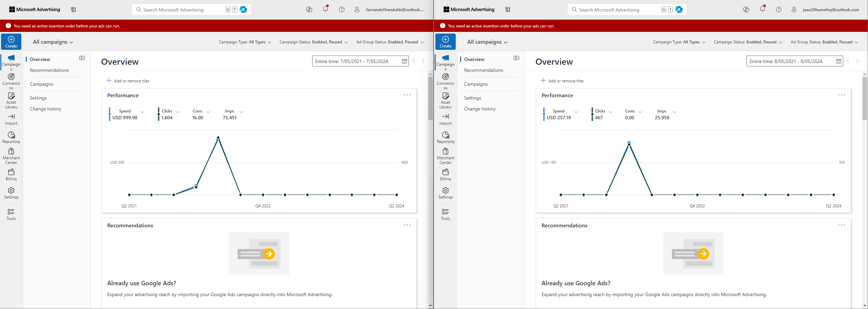Open Recommendations tile more options in right window
868x309 pixels.
click(842, 225)
